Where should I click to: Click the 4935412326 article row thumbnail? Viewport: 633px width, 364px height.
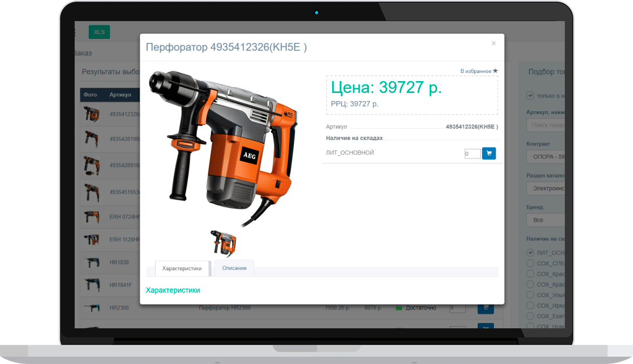click(91, 114)
